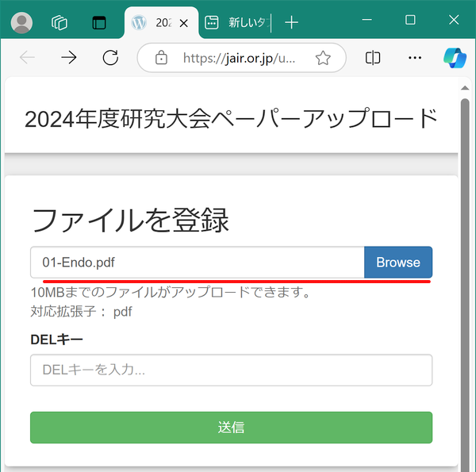Click the Browse file button
The image size is (476, 472).
point(398,263)
